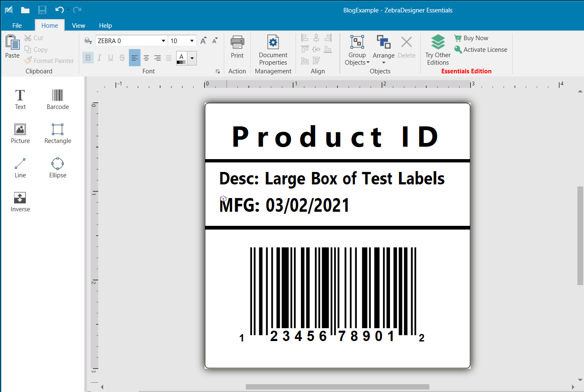Click the vertical scrollbar thumb

click(580, 235)
